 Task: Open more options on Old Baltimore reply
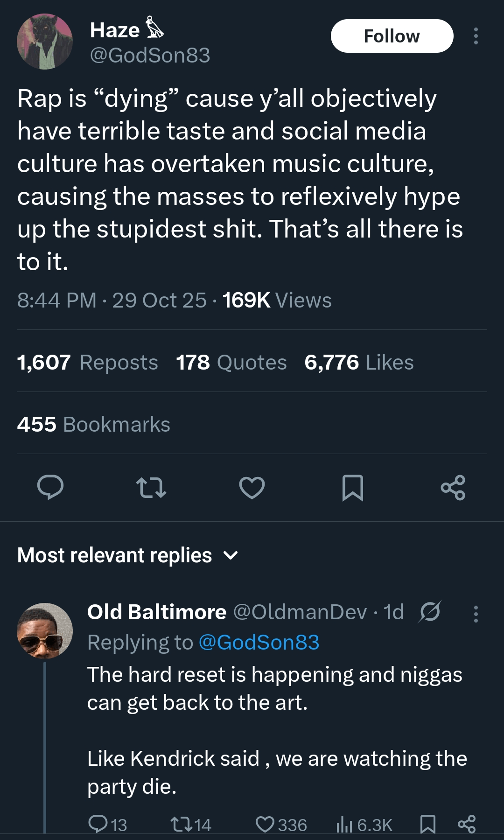click(476, 614)
